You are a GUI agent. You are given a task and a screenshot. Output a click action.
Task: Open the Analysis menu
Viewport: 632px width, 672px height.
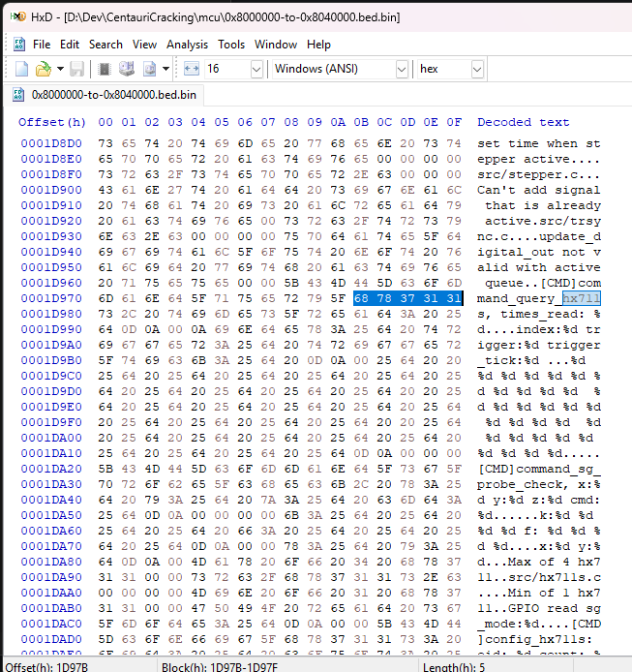pyautogui.click(x=187, y=45)
